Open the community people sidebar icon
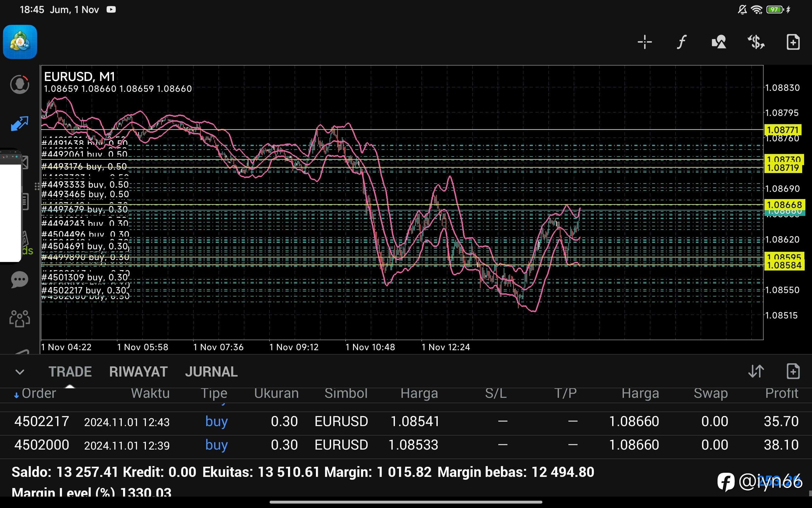 (19, 318)
